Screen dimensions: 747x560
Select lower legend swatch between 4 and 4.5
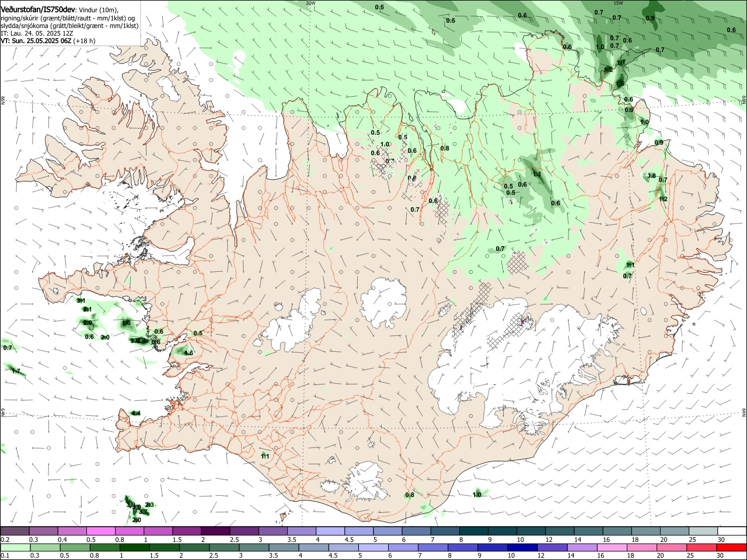pos(313,547)
